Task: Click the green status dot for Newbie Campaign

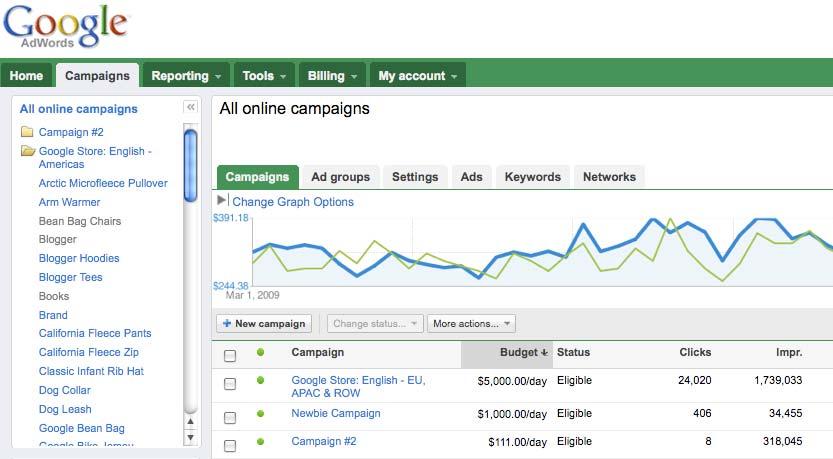Action: (x=260, y=413)
